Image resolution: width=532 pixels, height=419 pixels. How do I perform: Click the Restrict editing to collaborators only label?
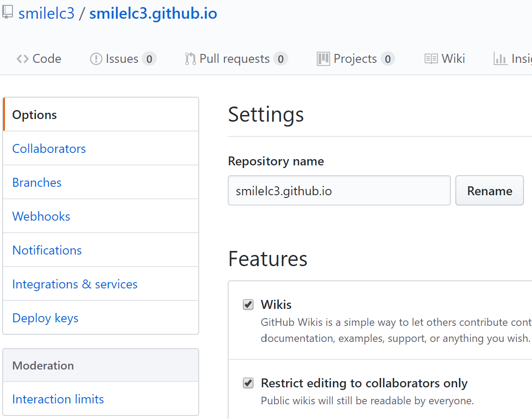click(x=364, y=383)
